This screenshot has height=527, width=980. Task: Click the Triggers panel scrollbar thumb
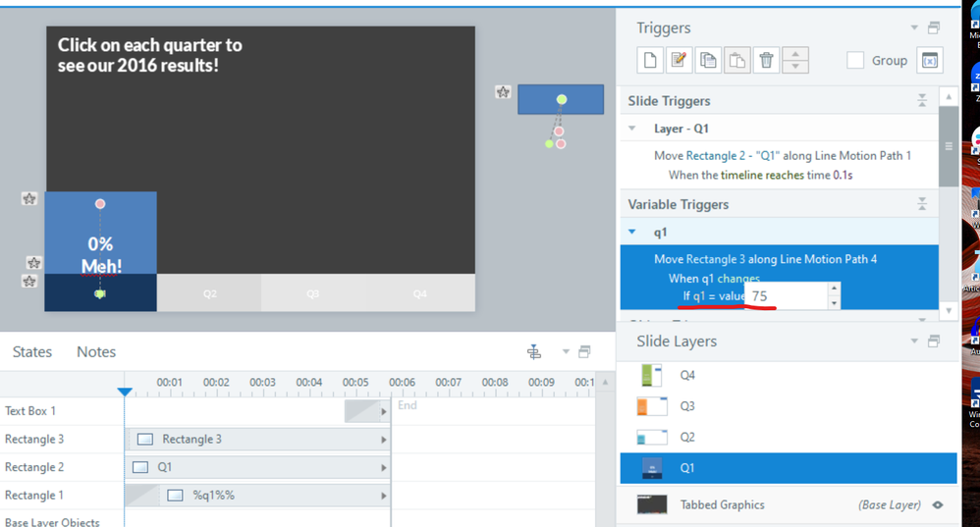[949, 146]
